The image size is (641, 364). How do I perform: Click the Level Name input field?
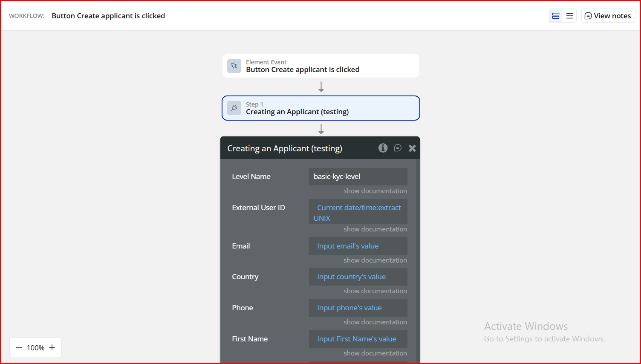point(358,176)
